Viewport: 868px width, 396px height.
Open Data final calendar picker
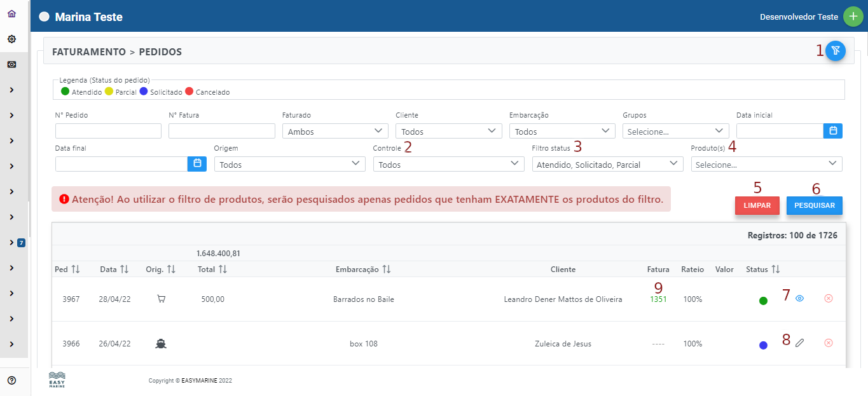coord(197,164)
